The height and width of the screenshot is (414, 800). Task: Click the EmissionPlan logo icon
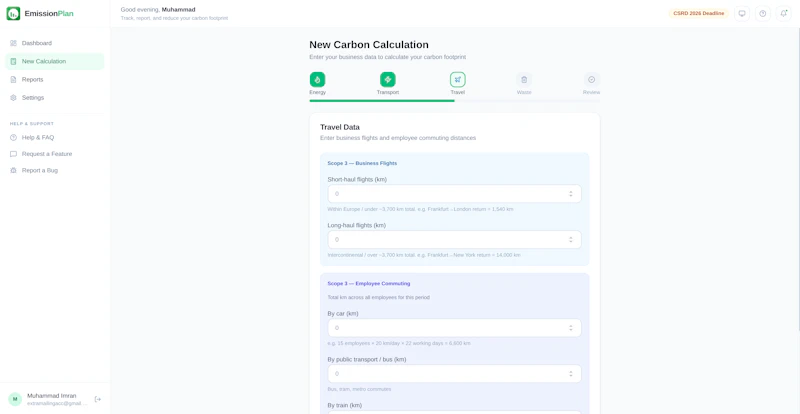[x=13, y=14]
